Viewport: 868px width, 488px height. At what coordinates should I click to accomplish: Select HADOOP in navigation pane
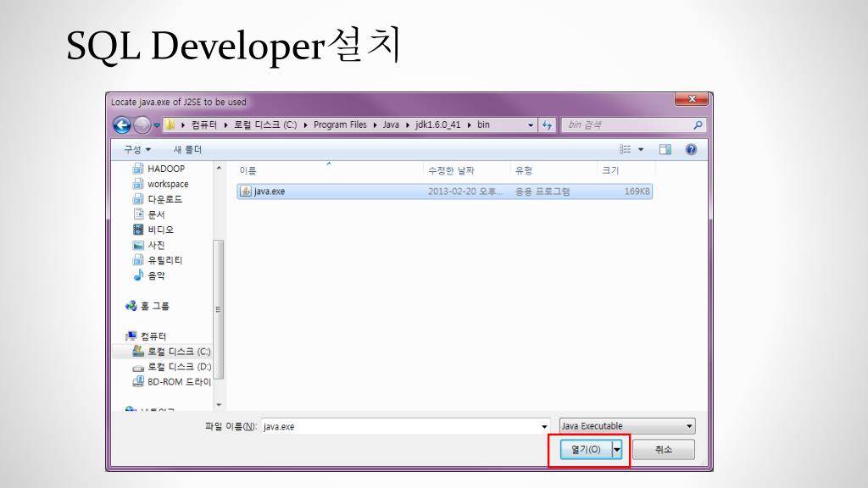159,169
